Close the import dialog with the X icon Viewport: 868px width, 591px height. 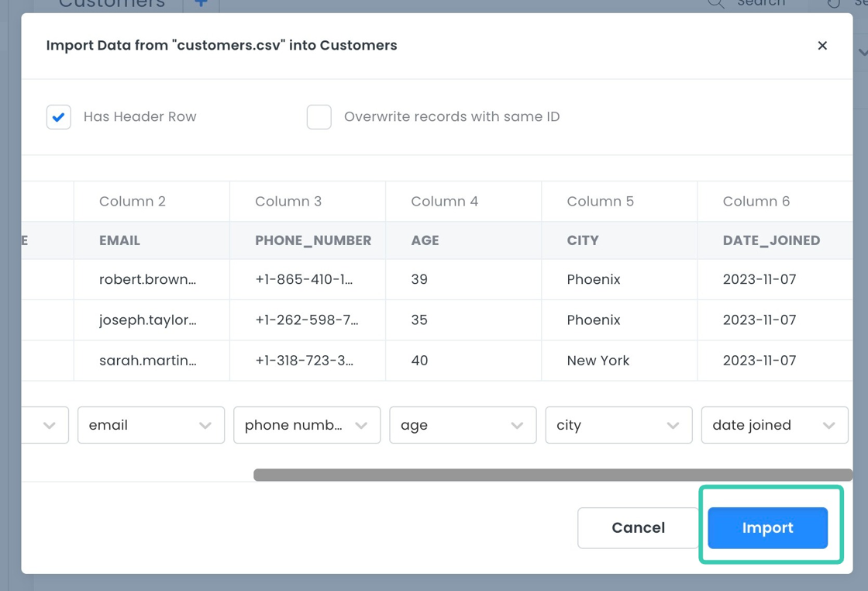click(822, 46)
